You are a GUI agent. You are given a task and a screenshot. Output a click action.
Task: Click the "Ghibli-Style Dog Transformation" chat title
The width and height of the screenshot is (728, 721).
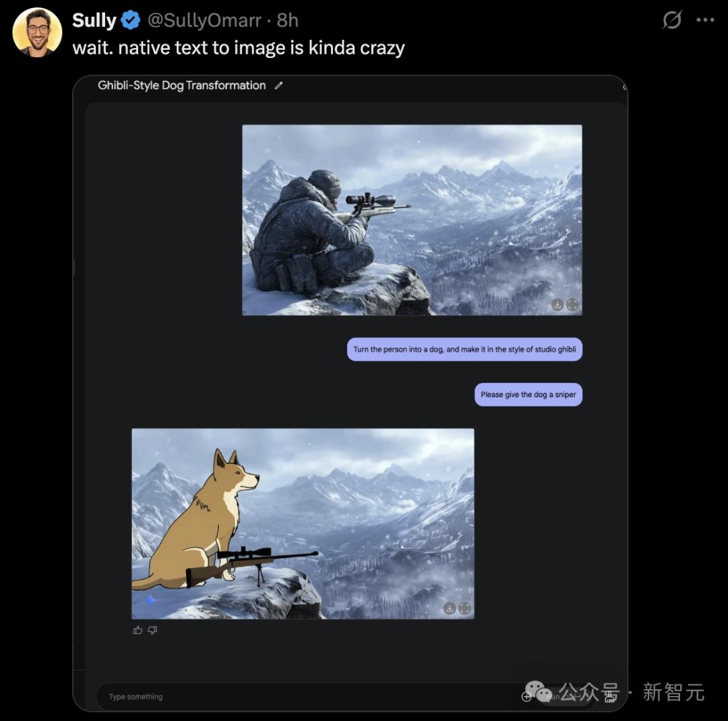[181, 86]
